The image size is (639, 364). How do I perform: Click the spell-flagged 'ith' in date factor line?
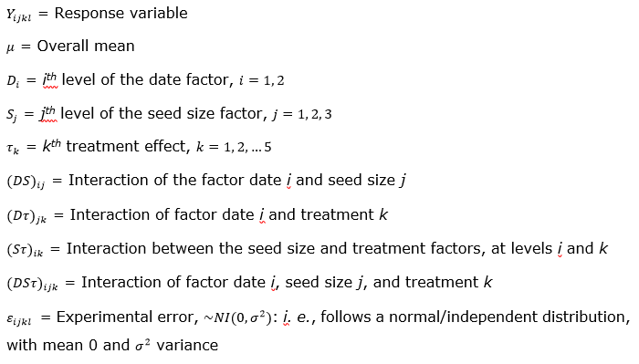(x=50, y=79)
